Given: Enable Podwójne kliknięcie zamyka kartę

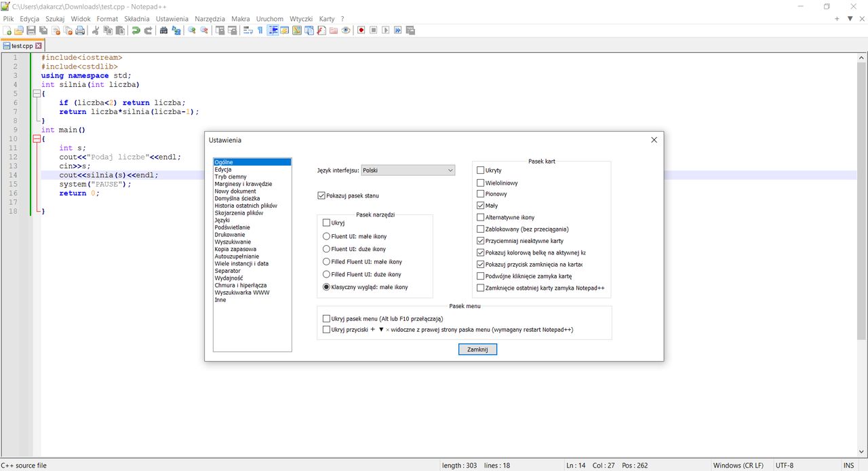Looking at the screenshot, I should (481, 276).
